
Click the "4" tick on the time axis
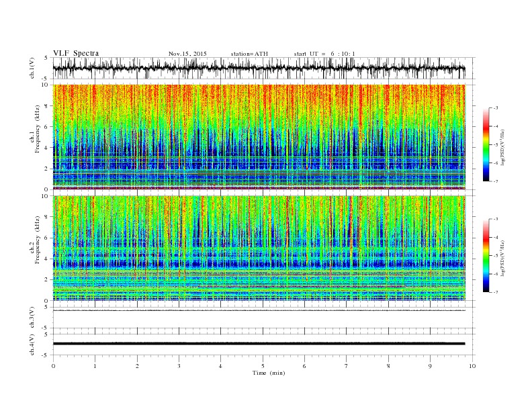[x=220, y=366]
